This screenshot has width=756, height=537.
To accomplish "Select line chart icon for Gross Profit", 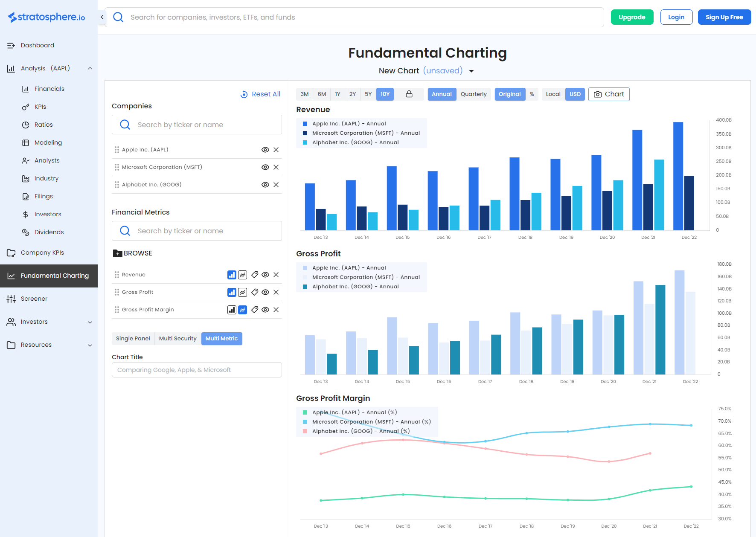I will click(242, 293).
